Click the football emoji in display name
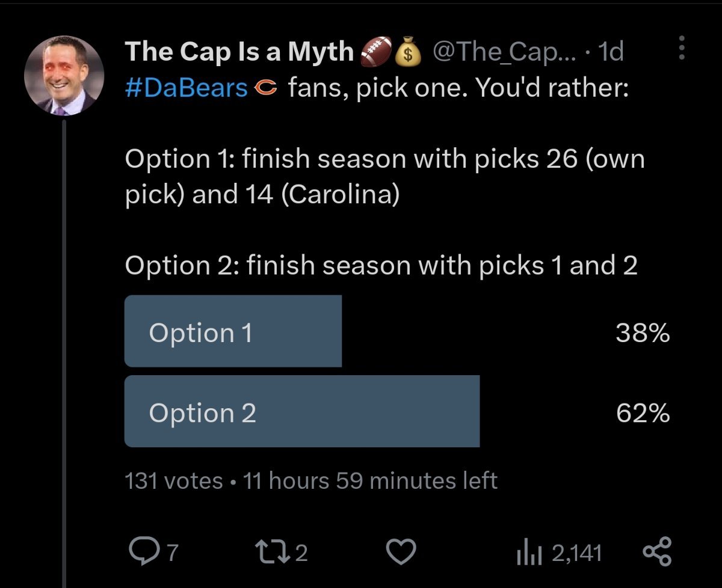 tap(375, 52)
